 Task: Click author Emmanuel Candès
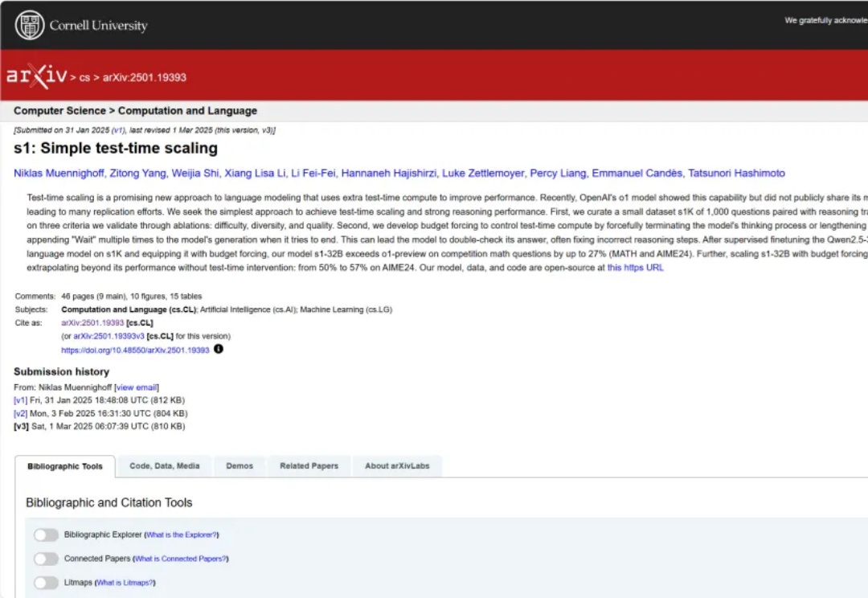tap(637, 174)
